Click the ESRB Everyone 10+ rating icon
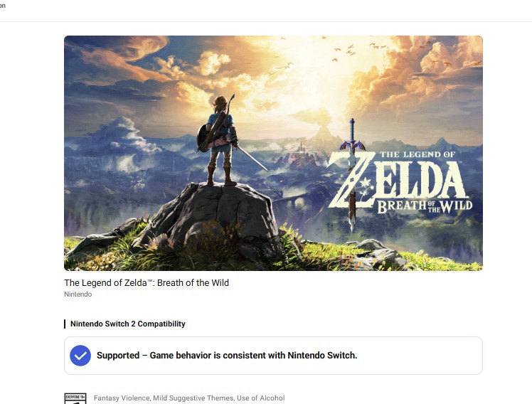The width and height of the screenshot is (532, 404). pos(75,398)
